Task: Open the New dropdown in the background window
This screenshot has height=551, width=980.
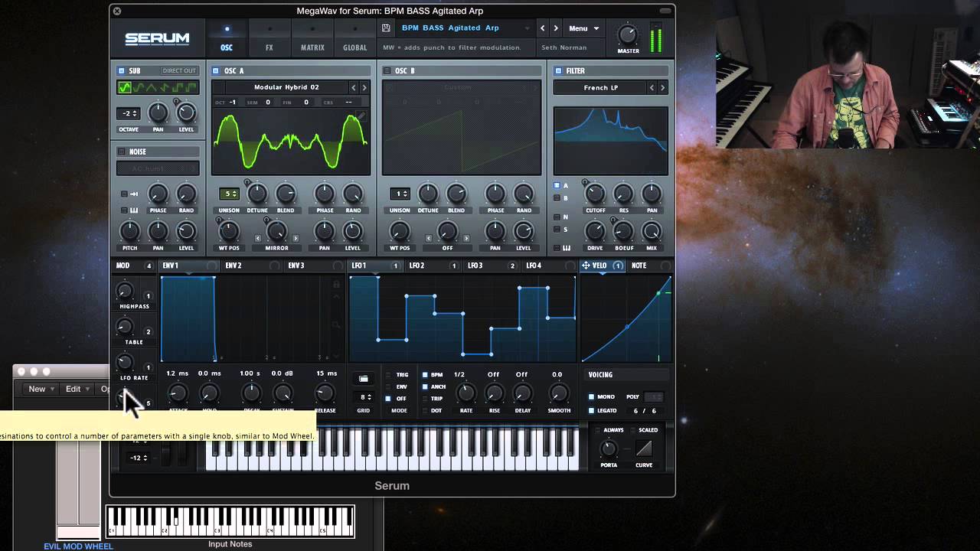Action: 41,389
